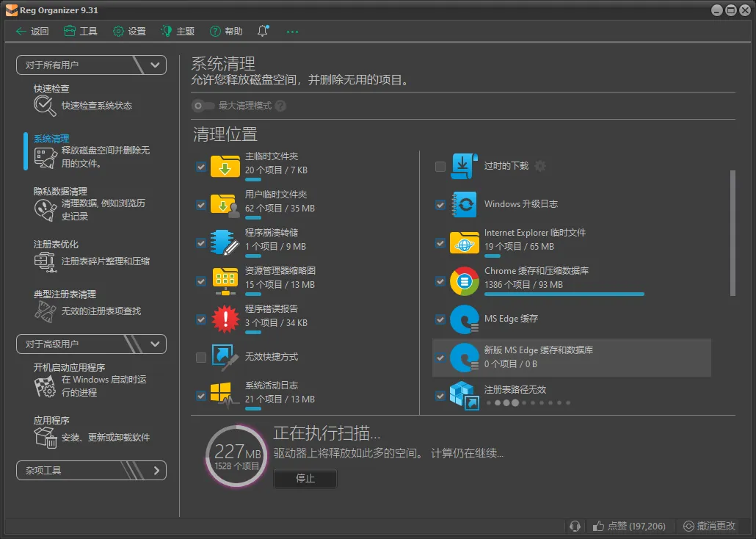Click the notification bell icon
This screenshot has width=756, height=539.
pyautogui.click(x=263, y=31)
